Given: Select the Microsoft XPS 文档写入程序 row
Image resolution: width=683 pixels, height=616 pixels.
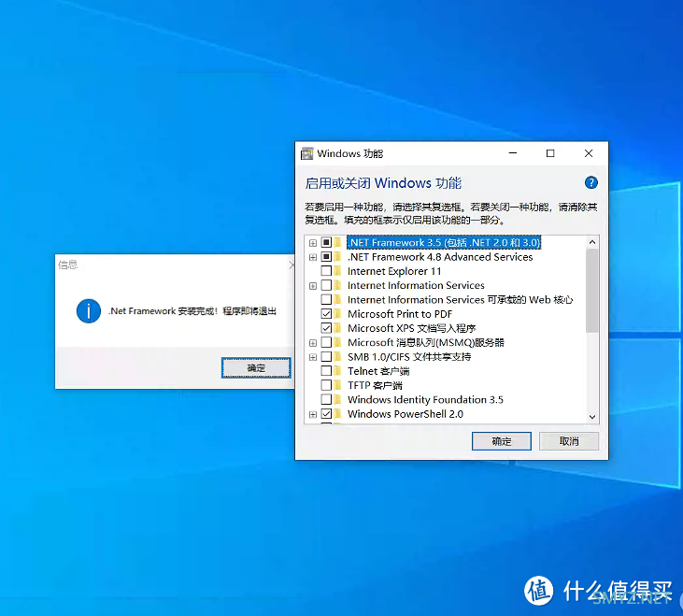Looking at the screenshot, I should [x=411, y=328].
